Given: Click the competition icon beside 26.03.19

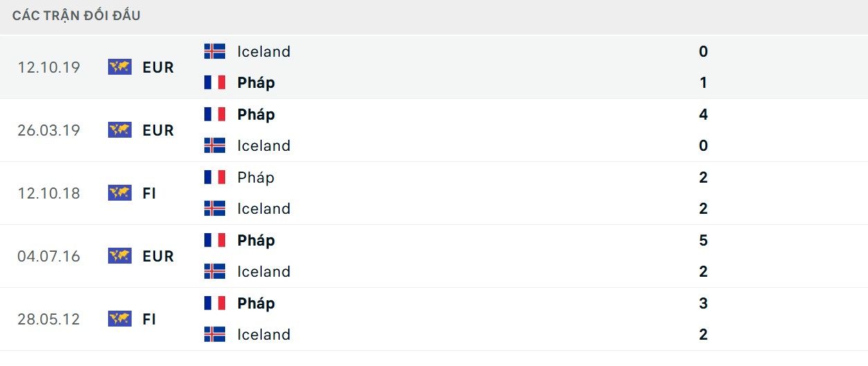Looking at the screenshot, I should click(x=120, y=130).
